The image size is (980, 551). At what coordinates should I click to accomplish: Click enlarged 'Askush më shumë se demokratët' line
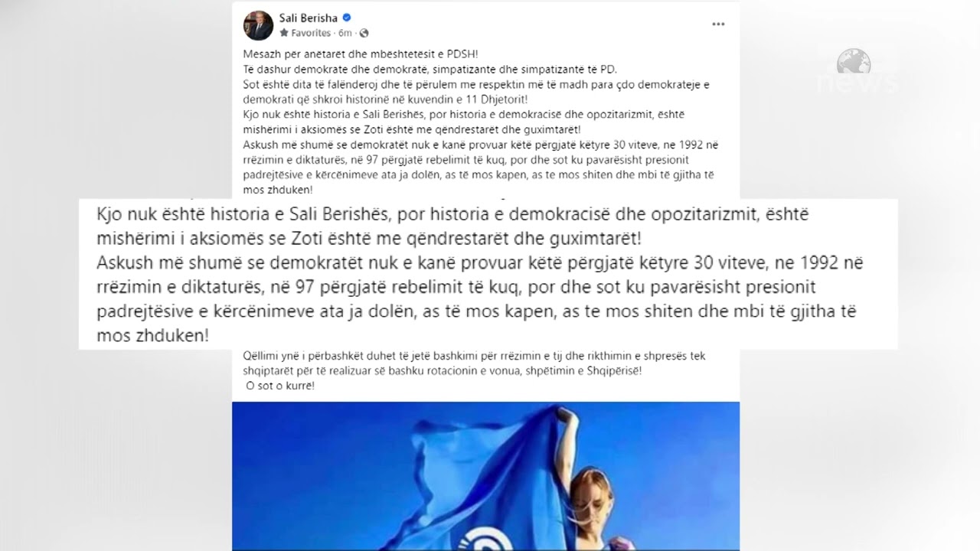(x=480, y=299)
